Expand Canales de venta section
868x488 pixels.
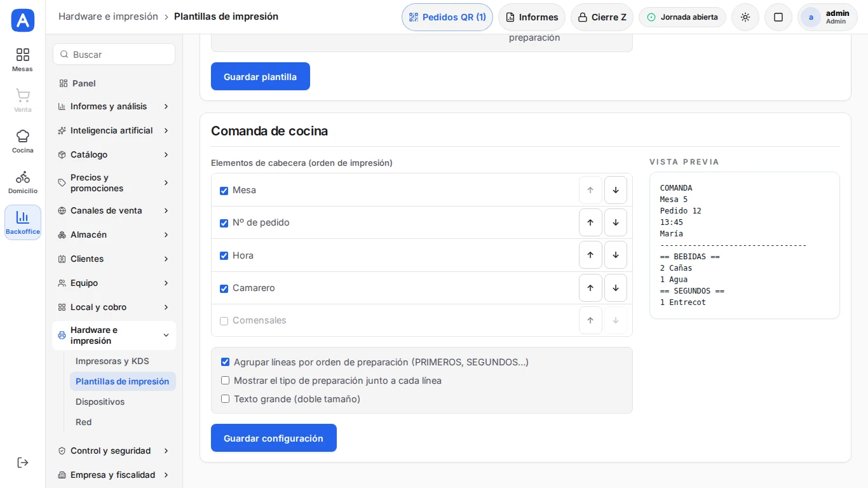(114, 210)
